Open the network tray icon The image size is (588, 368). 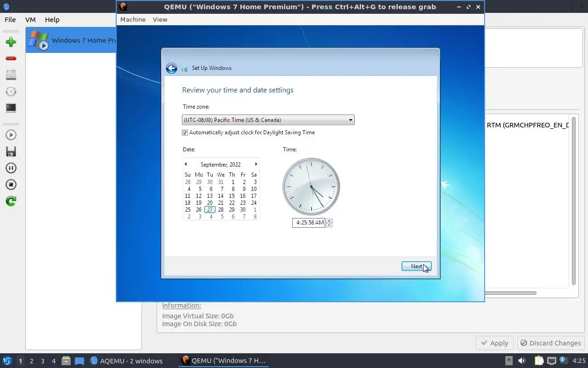coord(551,361)
